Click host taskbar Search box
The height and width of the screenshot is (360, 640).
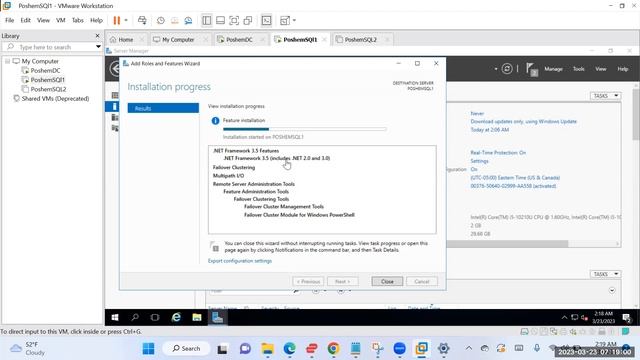[x=186, y=349]
